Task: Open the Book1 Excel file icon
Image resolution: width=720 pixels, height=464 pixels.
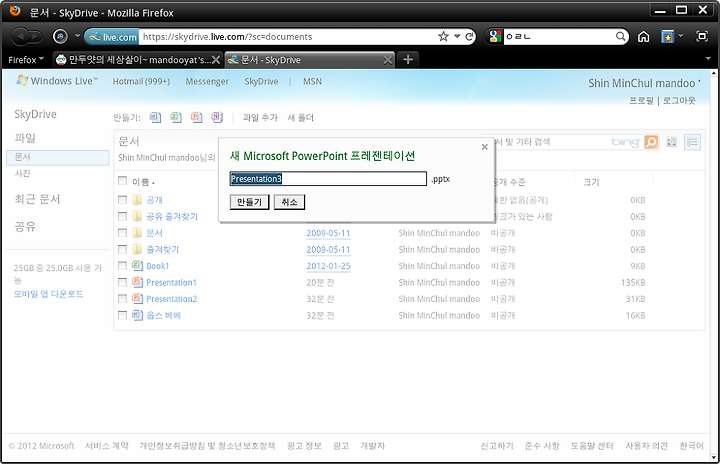Action: click(137, 265)
